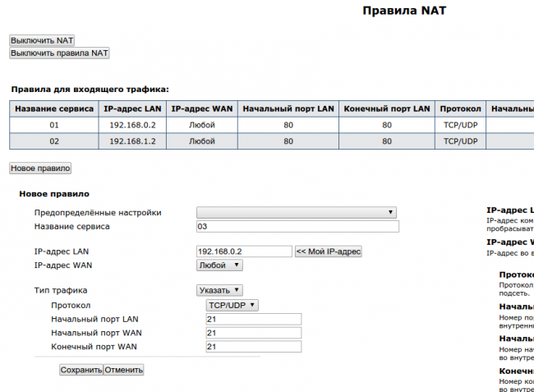The height and width of the screenshot is (392, 534).
Task: Click IP cell 192.168.0.2 in table
Action: 132,126
